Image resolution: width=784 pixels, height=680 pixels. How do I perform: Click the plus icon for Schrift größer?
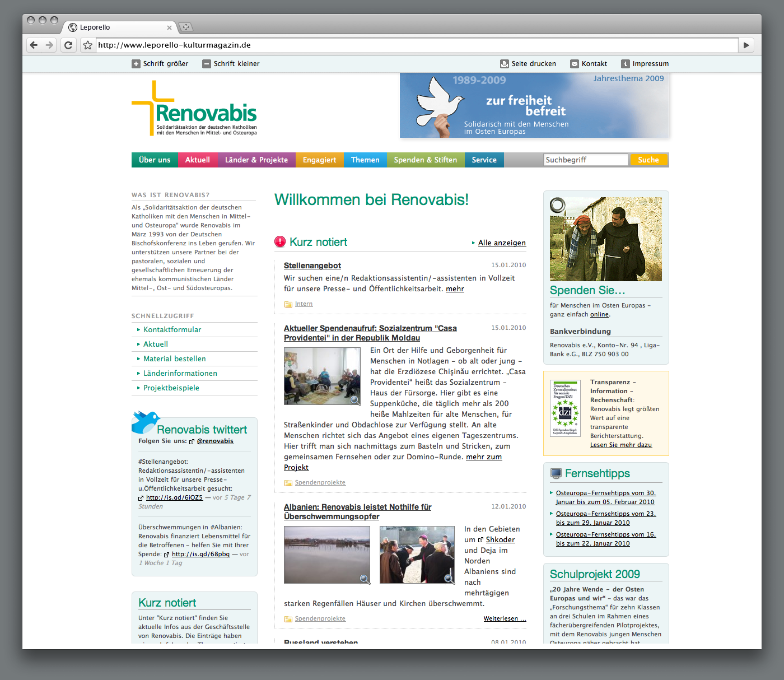[136, 64]
